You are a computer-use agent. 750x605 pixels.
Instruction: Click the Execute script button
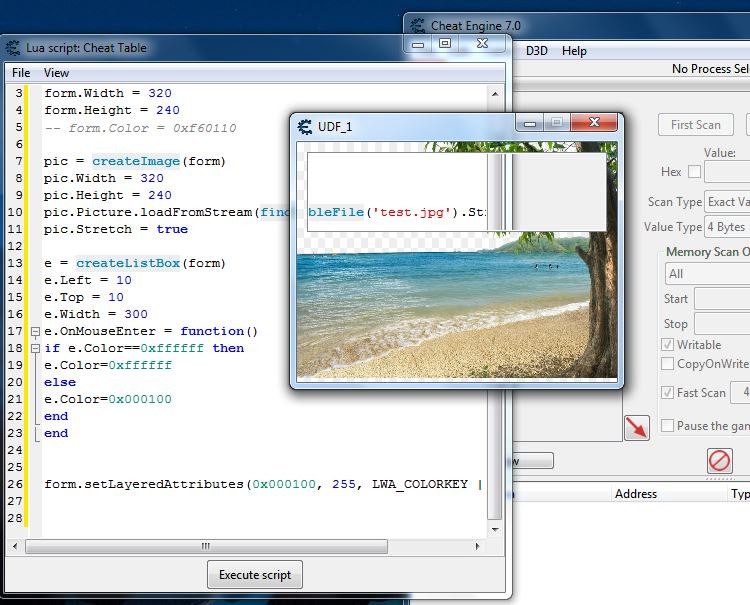pyautogui.click(x=255, y=575)
